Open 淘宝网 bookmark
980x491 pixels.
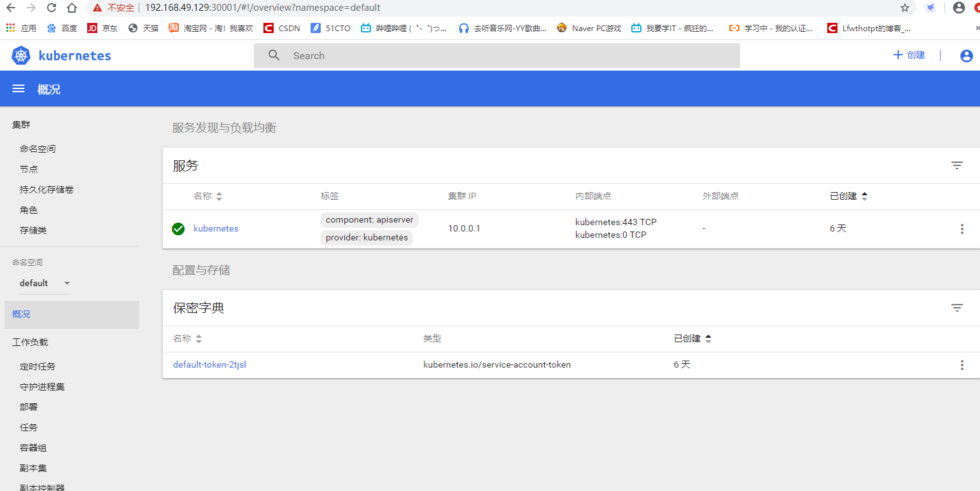(x=211, y=28)
